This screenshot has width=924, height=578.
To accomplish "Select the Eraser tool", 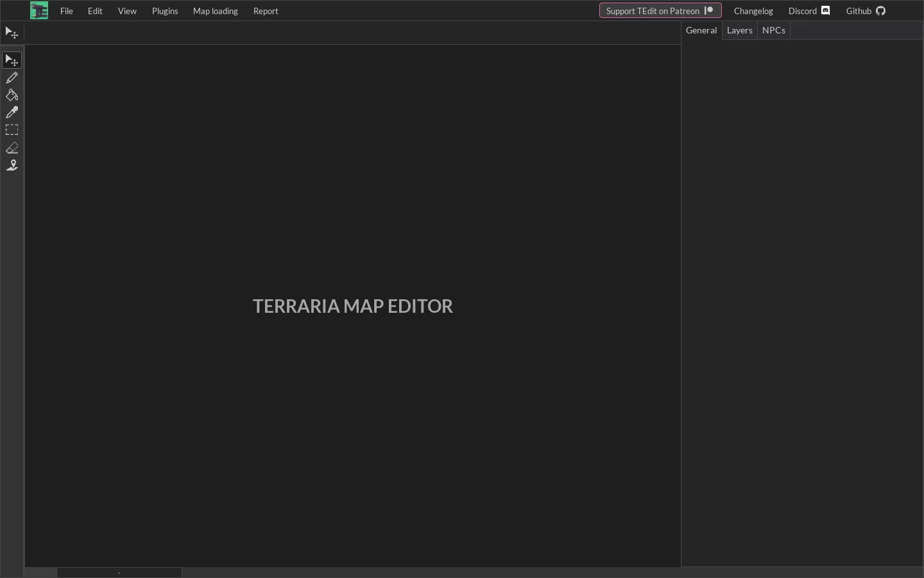I will click(12, 148).
